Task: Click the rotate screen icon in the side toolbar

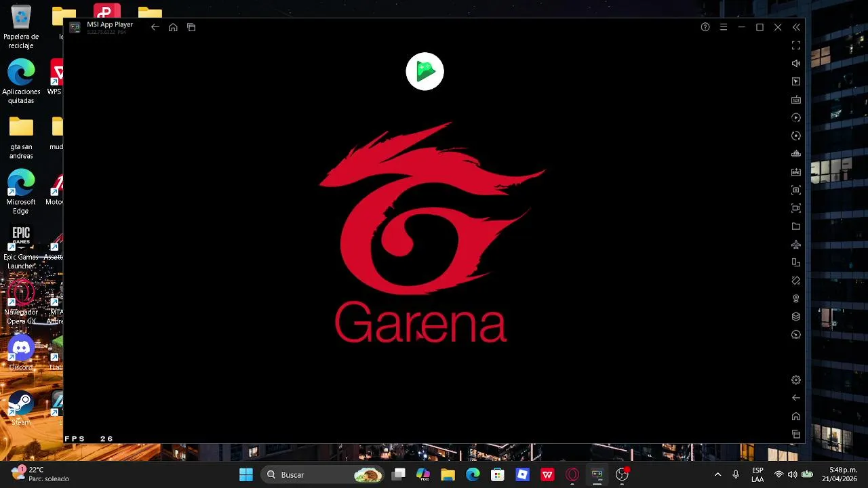Action: point(796,262)
